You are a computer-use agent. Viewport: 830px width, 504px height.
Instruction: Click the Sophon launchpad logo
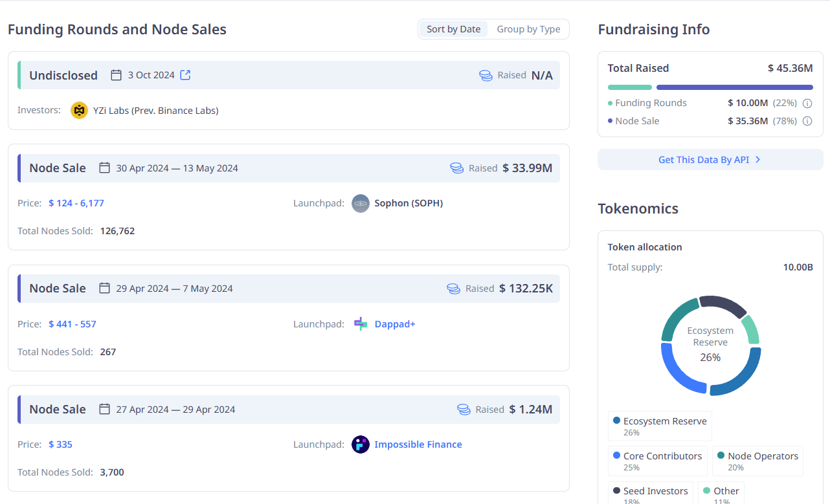360,203
